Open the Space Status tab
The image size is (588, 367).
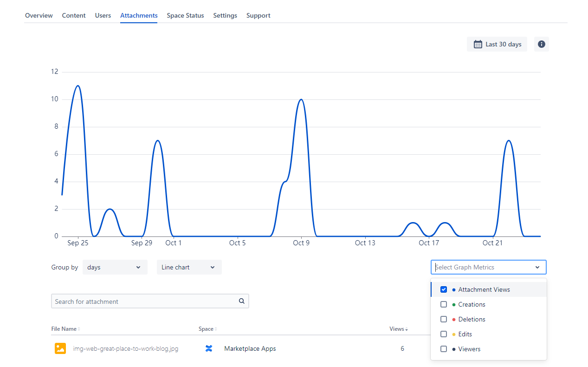(x=185, y=15)
